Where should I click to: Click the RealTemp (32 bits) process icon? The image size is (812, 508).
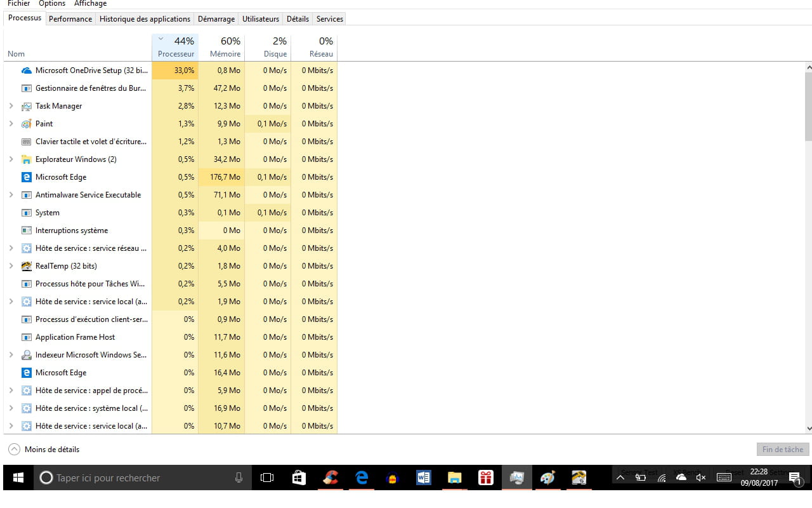pos(27,266)
